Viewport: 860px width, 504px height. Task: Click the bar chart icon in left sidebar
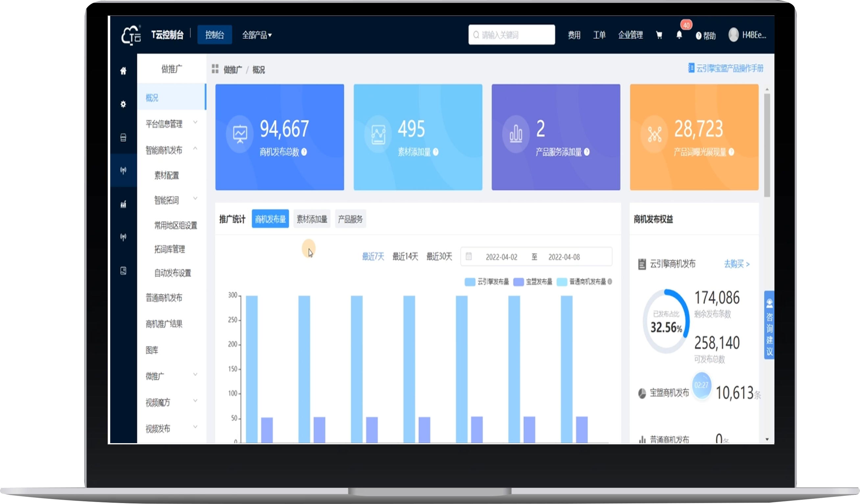pyautogui.click(x=123, y=204)
